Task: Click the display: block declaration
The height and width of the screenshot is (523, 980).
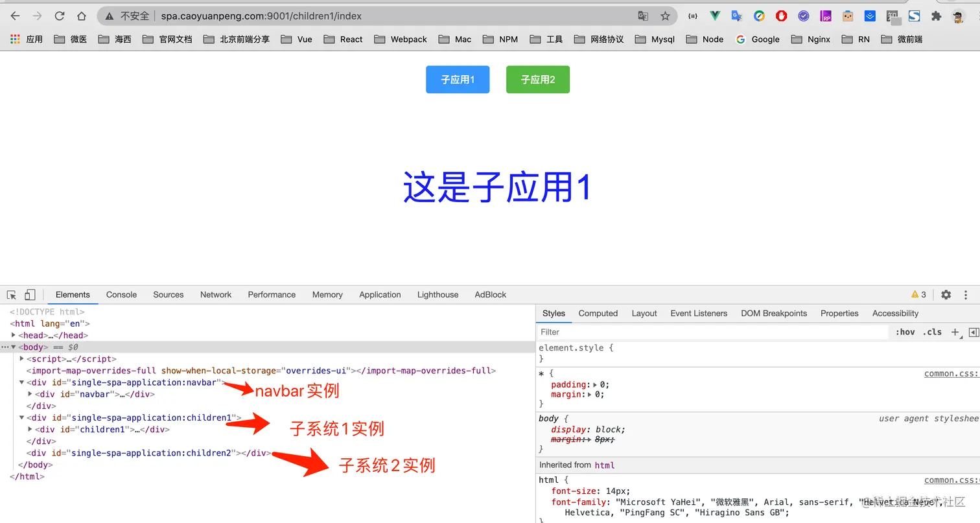Action: coord(588,429)
